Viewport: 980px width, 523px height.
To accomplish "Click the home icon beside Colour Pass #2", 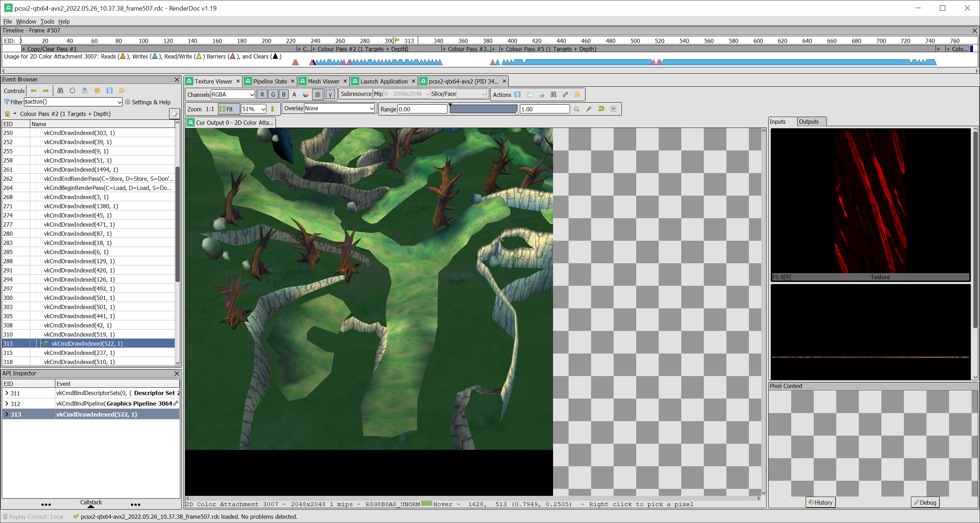I will click(x=7, y=114).
